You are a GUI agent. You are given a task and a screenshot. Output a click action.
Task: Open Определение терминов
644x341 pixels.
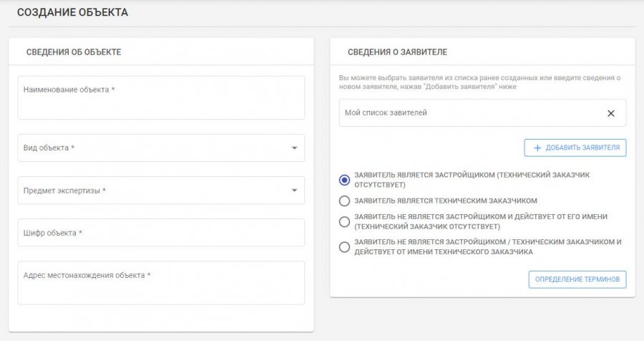577,279
